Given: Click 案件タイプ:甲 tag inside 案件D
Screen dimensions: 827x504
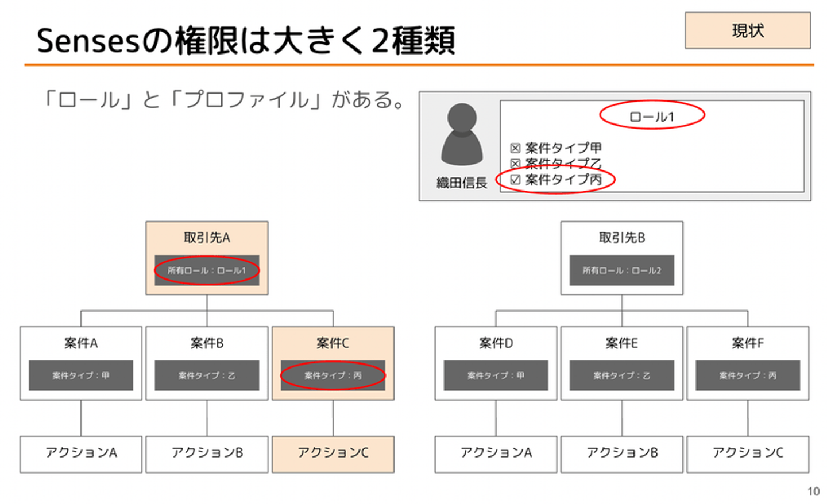Looking at the screenshot, I should [496, 375].
